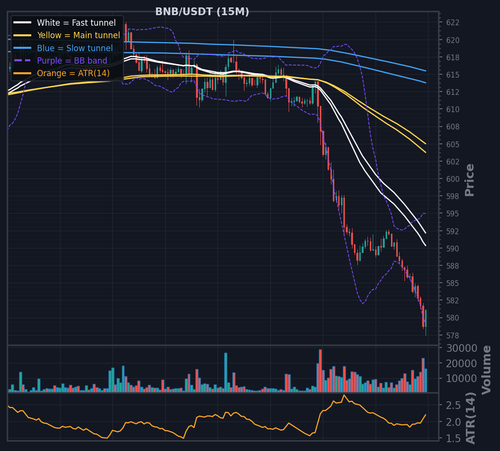Click the tallest volume bar below 30000

[x=320, y=371]
